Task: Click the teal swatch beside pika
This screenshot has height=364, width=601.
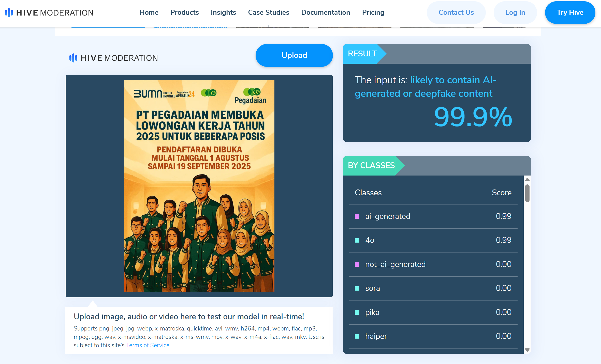Action: pos(357,312)
